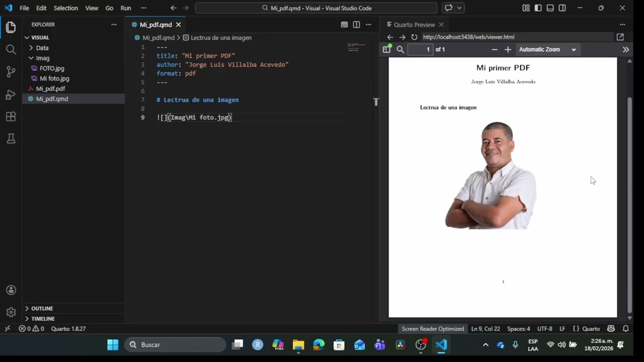644x362 pixels.
Task: Open the Accounts icon in activity bar
Action: [11, 290]
